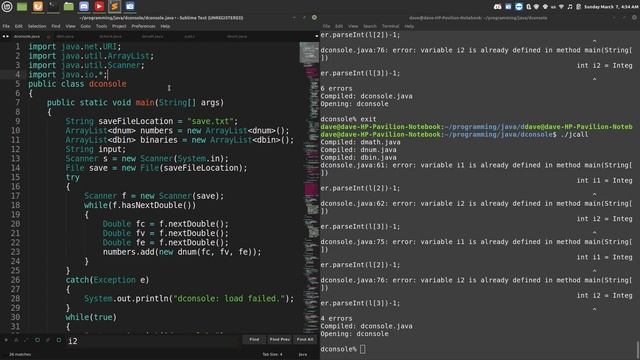Open Sublime Text Goto menu
The width and height of the screenshot is (640, 360).
85,26
